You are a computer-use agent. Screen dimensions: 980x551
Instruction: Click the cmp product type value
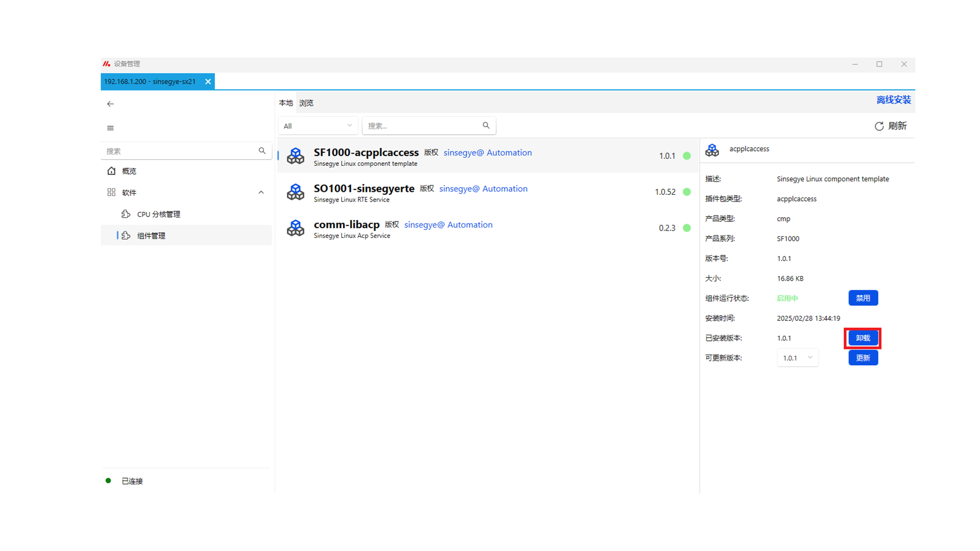click(x=783, y=219)
